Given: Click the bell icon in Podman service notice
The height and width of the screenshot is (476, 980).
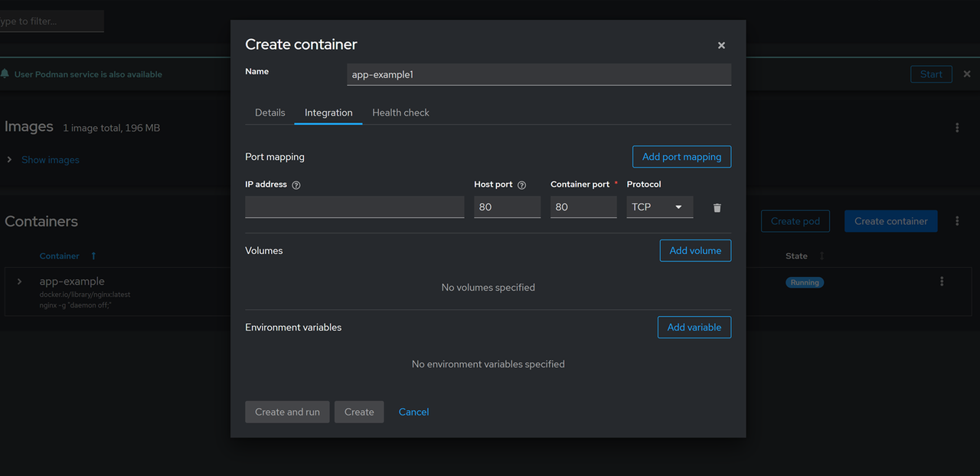Looking at the screenshot, I should 5,74.
